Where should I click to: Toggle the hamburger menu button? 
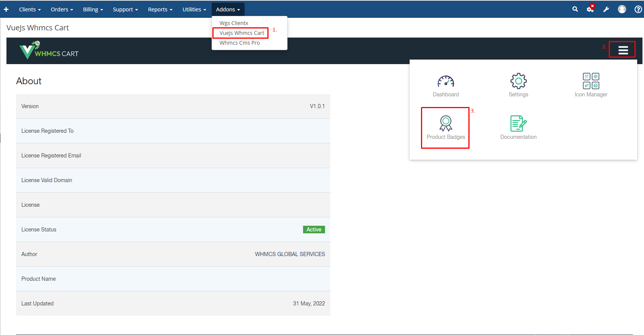click(x=623, y=50)
